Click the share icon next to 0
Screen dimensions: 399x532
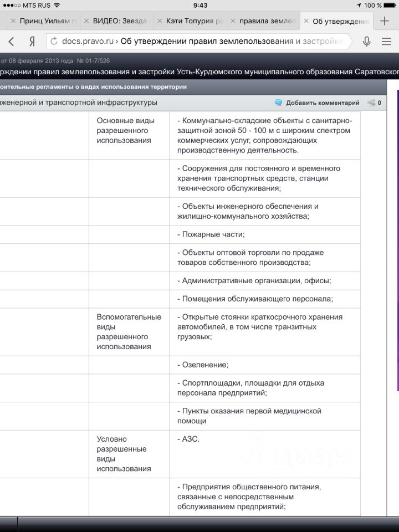[x=371, y=103]
